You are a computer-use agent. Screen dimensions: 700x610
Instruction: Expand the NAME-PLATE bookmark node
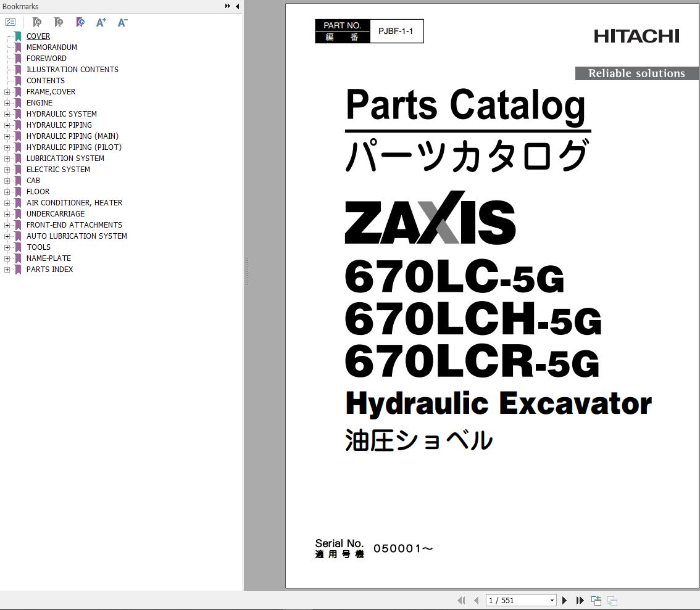7,258
